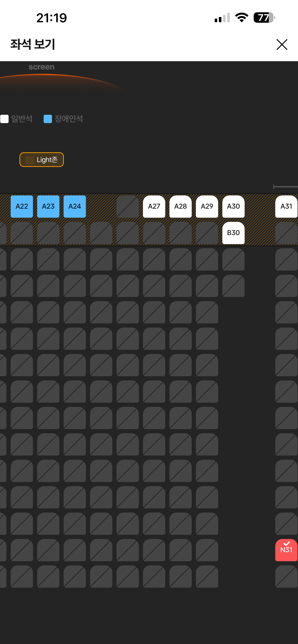298x644 pixels.
Task: Tap the unavailable seat left of B30
Action: click(x=207, y=233)
